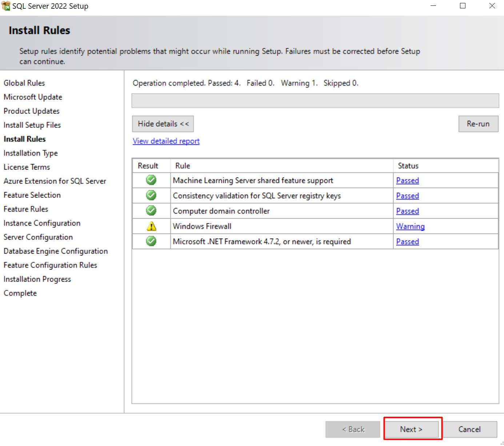
Task: Select Feature Configuration Rules step
Action: point(51,265)
